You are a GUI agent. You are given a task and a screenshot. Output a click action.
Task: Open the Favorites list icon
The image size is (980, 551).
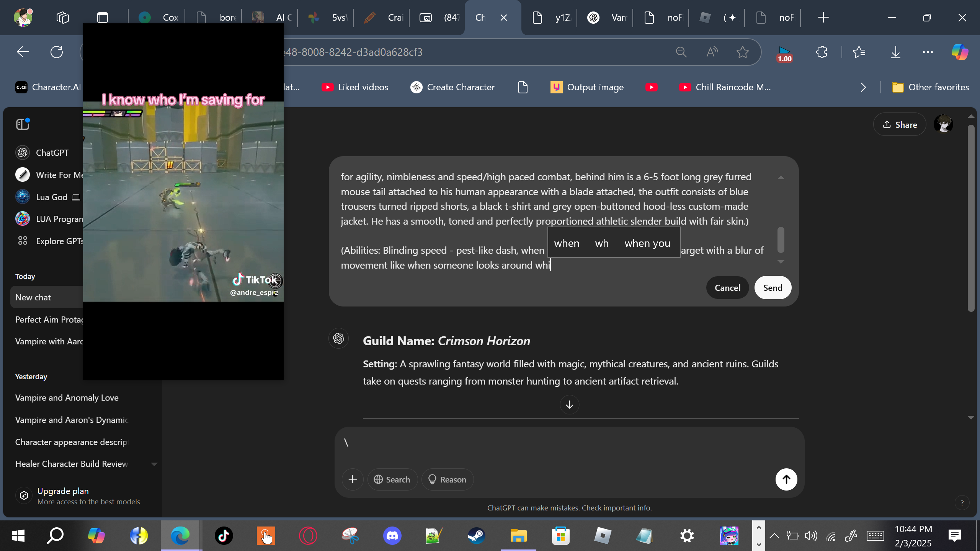(859, 52)
